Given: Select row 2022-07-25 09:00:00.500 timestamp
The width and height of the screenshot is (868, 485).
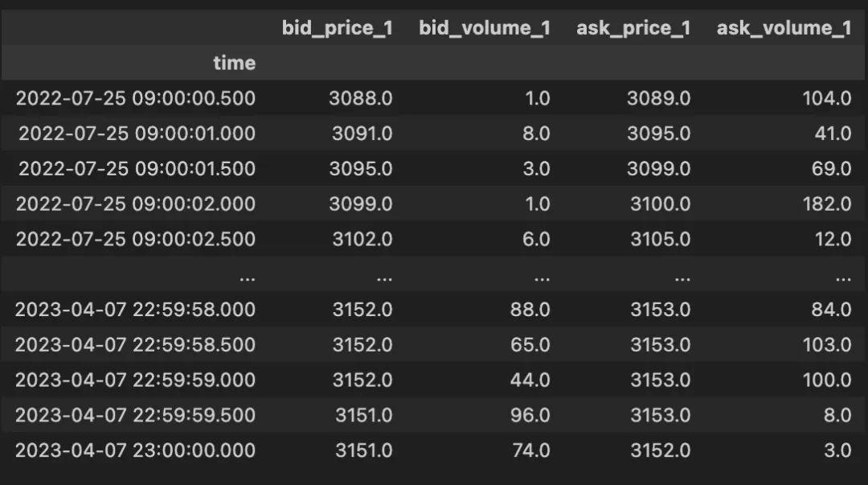Looking at the screenshot, I should point(135,98).
